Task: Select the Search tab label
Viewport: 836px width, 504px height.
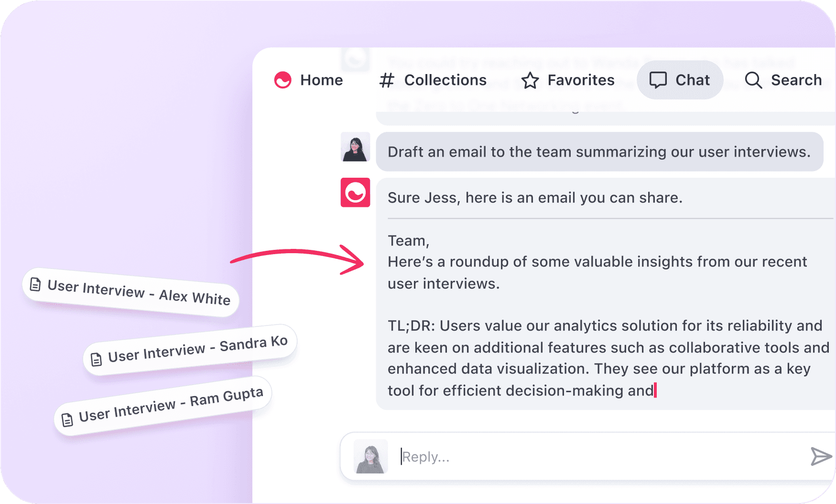Action: tap(796, 80)
